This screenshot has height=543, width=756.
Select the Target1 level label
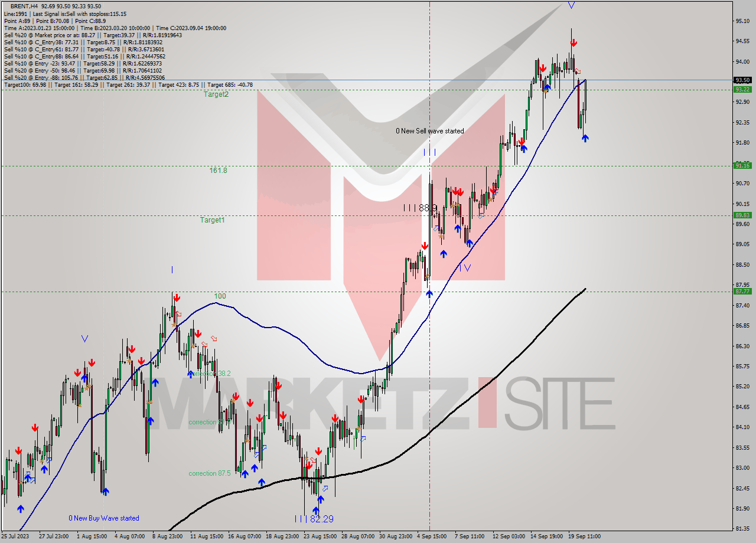tap(212, 220)
